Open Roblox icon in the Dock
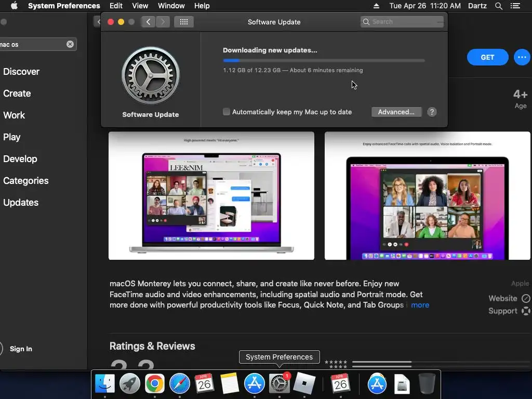 [x=304, y=383]
